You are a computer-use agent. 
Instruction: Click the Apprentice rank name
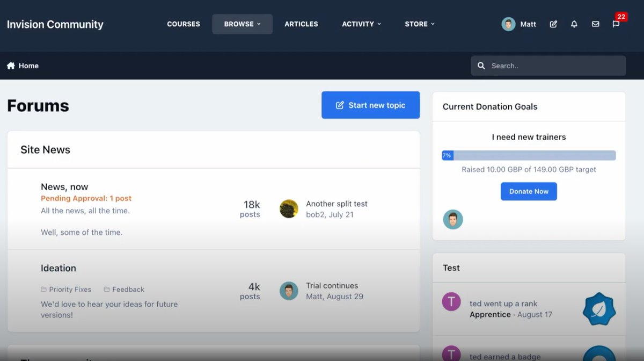(490, 314)
